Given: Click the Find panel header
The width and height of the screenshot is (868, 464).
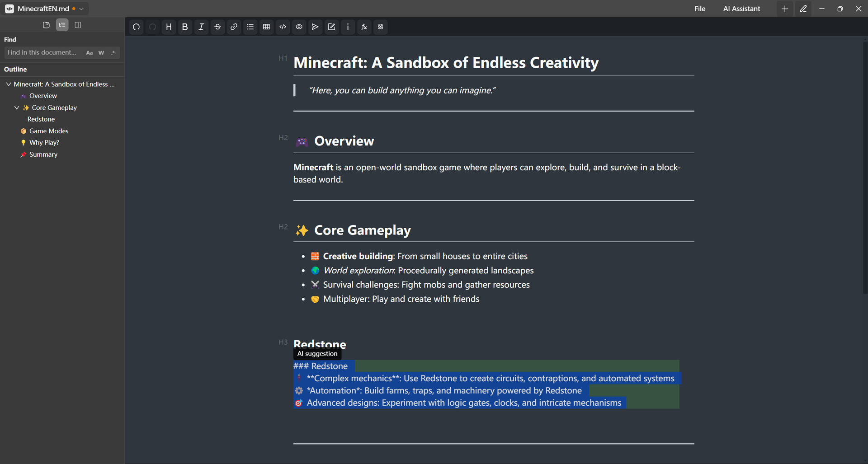Looking at the screenshot, I should pyautogui.click(x=10, y=40).
